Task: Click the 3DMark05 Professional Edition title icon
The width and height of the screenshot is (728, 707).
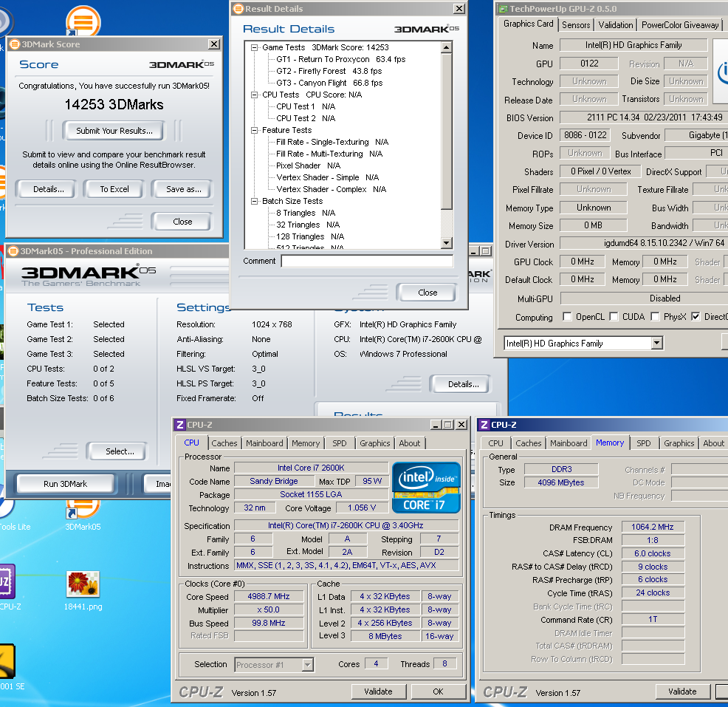Action: [x=13, y=251]
